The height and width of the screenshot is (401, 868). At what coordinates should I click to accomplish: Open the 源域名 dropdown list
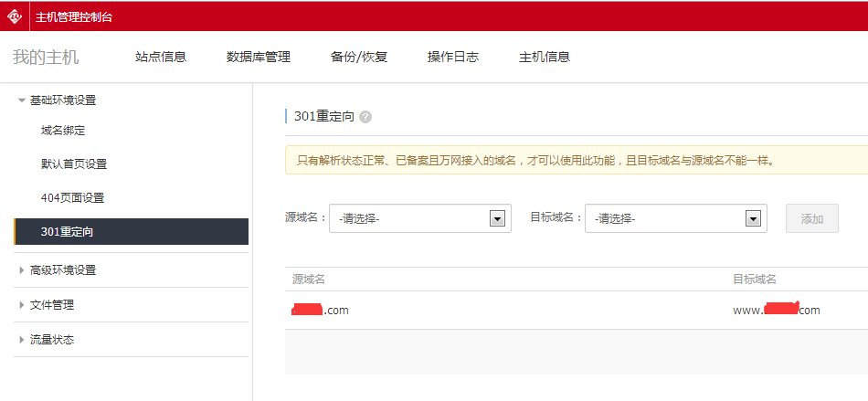(419, 218)
